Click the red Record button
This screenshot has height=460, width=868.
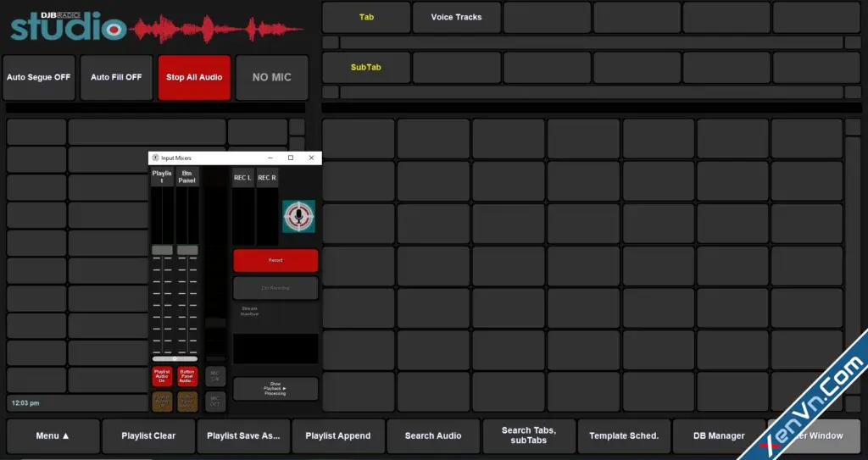pos(275,260)
